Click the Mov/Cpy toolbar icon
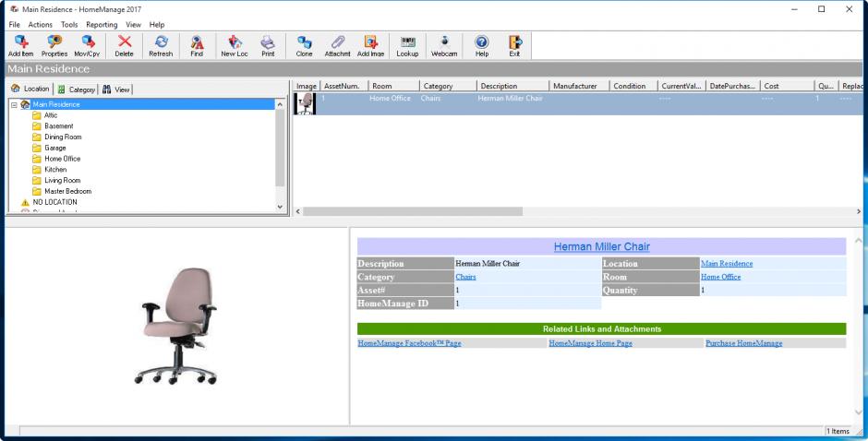 (88, 45)
